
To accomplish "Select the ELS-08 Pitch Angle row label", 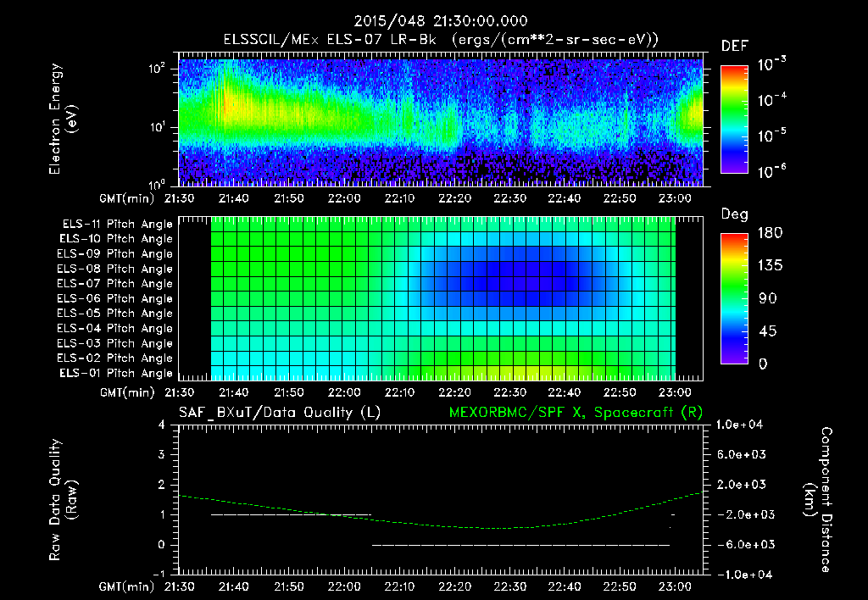I will click(114, 269).
